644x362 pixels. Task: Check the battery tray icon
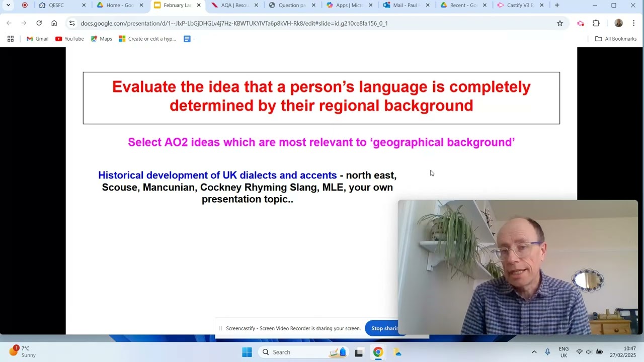tap(599, 352)
